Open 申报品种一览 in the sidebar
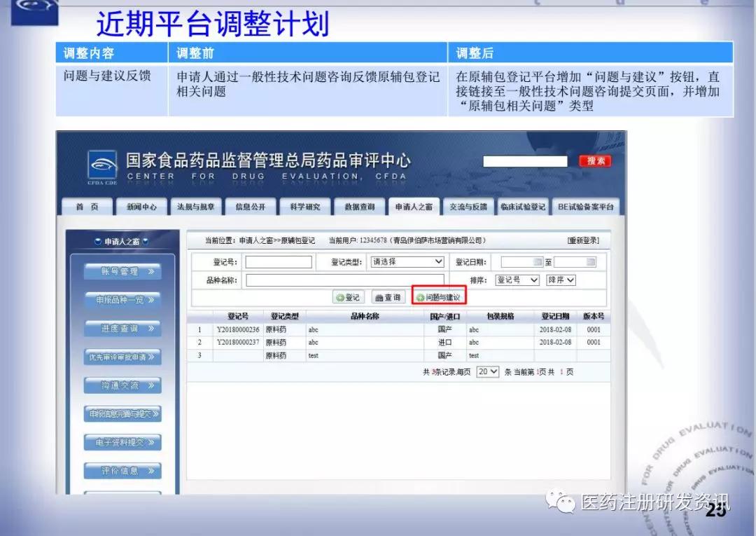 point(122,300)
